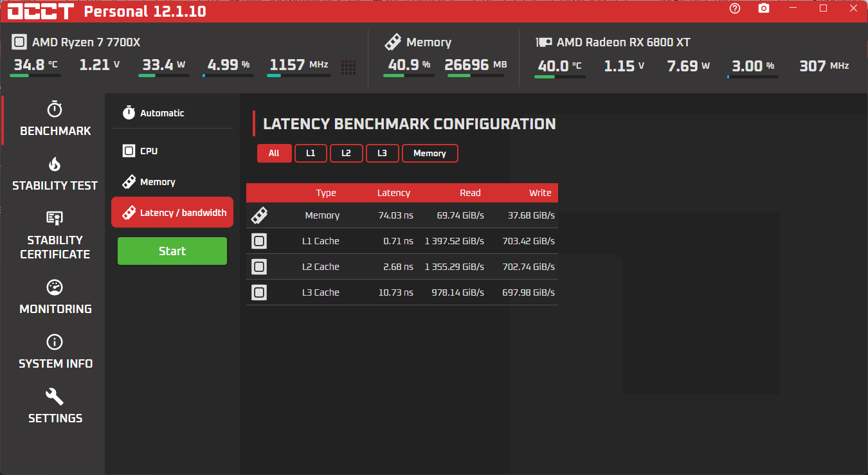Take a screenshot with the camera icon
Screen dimensions: 868x475
point(763,8)
